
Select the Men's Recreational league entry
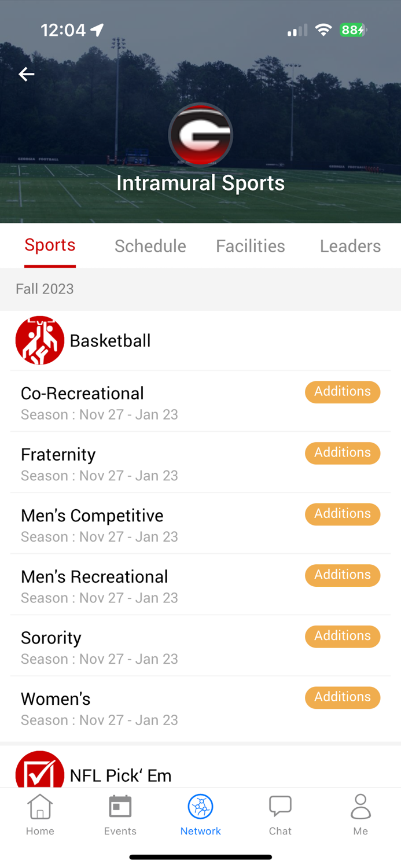point(94,576)
